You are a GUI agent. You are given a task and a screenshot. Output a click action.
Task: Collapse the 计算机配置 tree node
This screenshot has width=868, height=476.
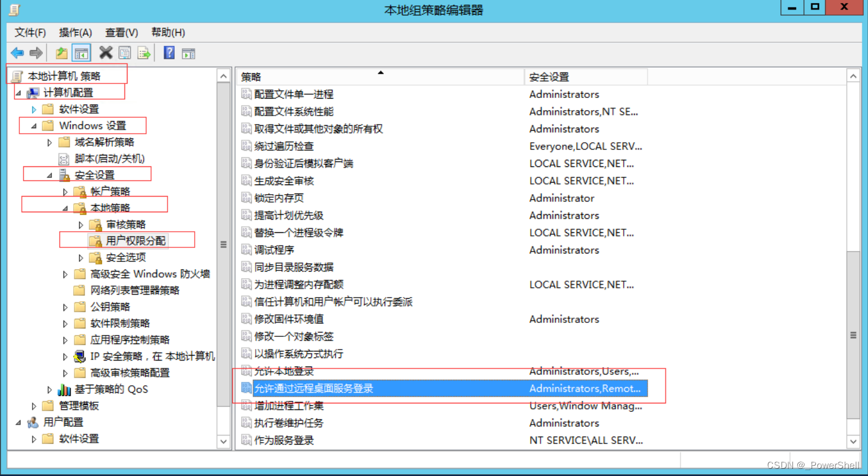[x=18, y=93]
